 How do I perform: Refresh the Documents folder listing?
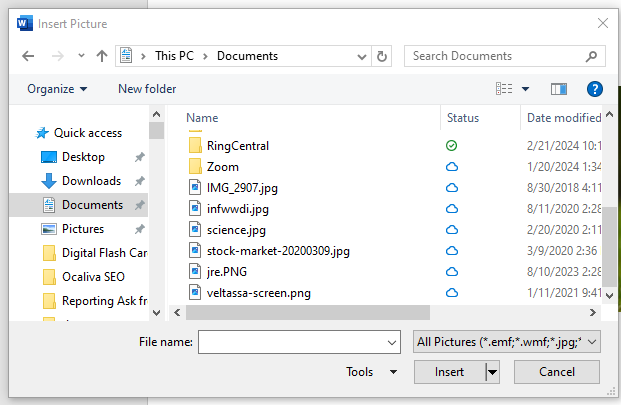382,56
